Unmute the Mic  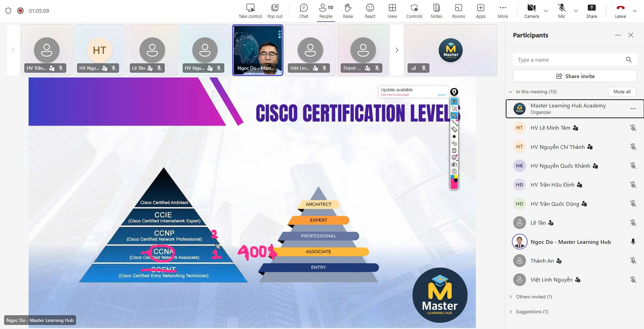[x=561, y=11]
